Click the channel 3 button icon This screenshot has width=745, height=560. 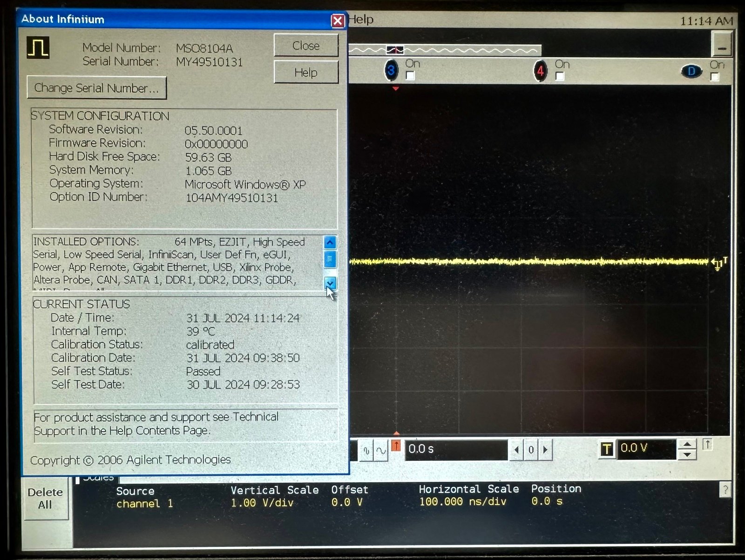coord(391,71)
